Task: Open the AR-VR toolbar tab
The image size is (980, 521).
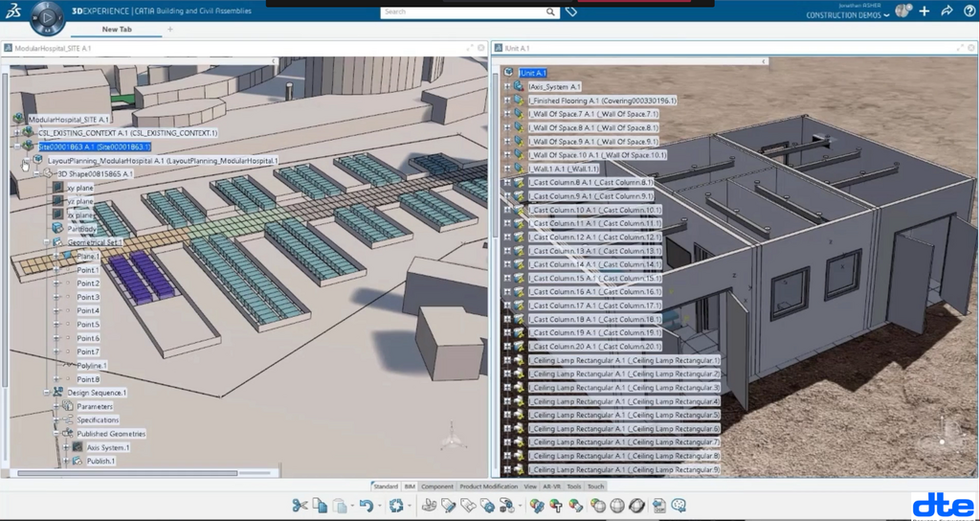Action: (x=552, y=487)
